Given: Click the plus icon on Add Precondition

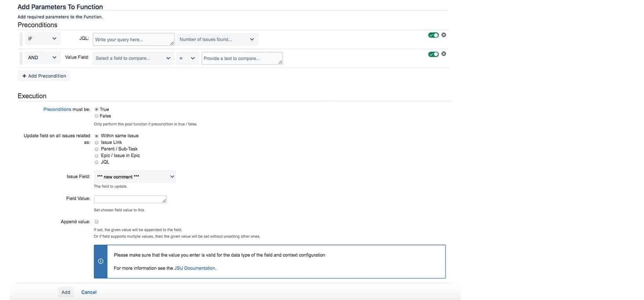Looking at the screenshot, I should click(24, 75).
